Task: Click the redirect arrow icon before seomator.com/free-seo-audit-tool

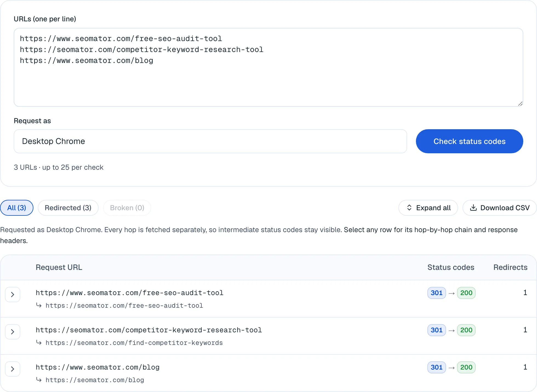Action: click(39, 305)
